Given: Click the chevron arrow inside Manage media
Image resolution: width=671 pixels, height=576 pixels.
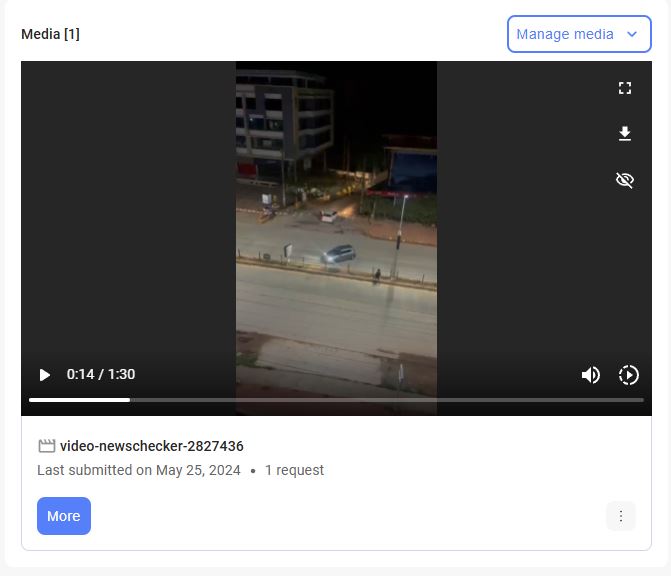Looking at the screenshot, I should pos(632,34).
